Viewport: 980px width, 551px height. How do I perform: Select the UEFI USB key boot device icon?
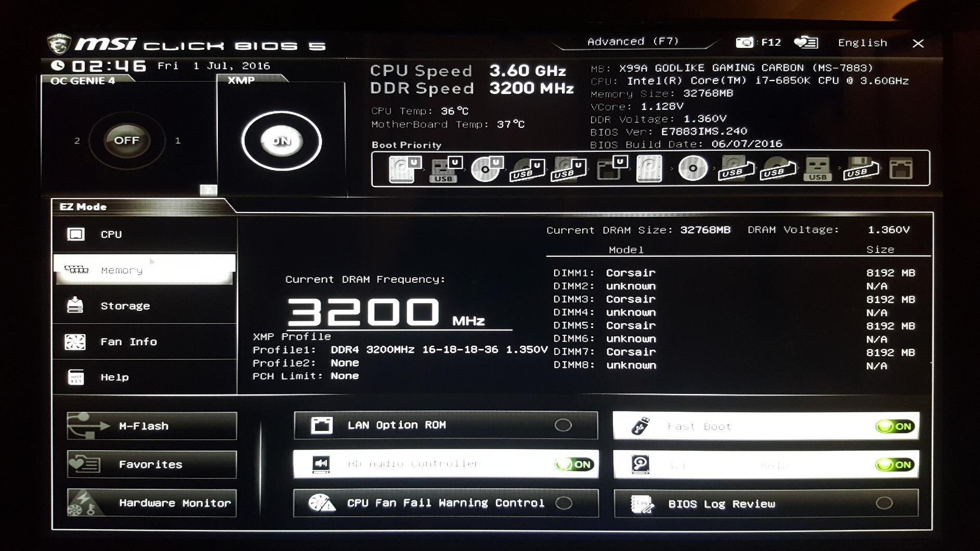point(445,169)
